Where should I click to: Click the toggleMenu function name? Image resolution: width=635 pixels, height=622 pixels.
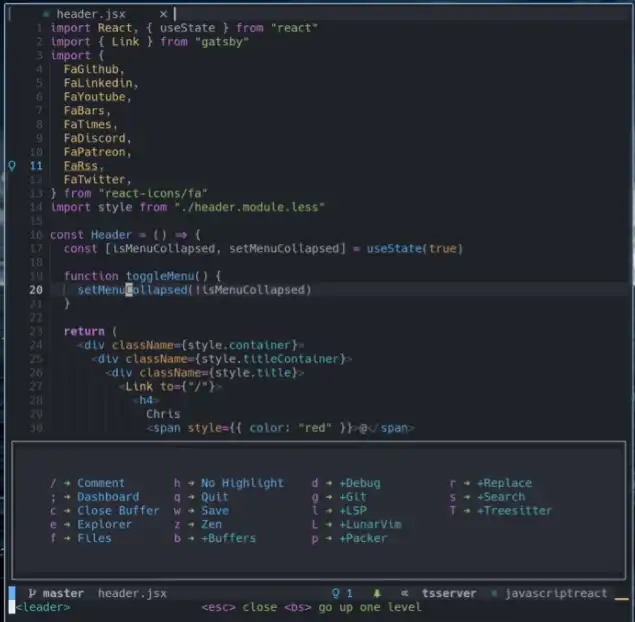160,276
